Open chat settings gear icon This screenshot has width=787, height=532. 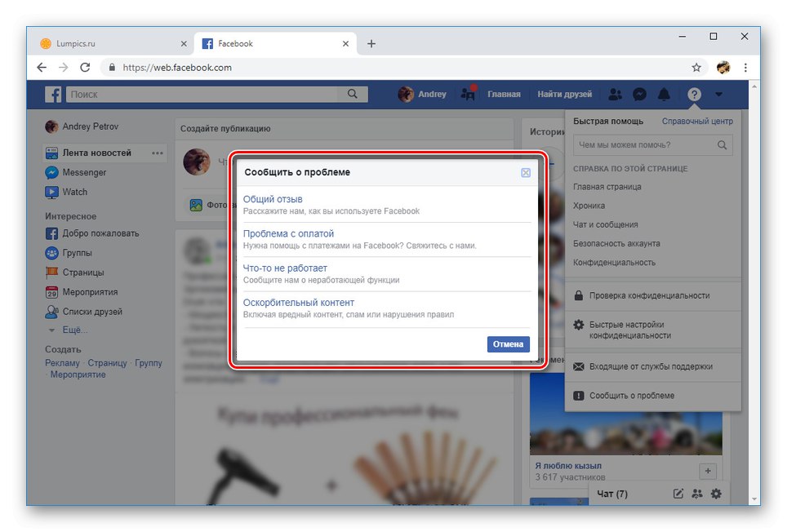[716, 494]
